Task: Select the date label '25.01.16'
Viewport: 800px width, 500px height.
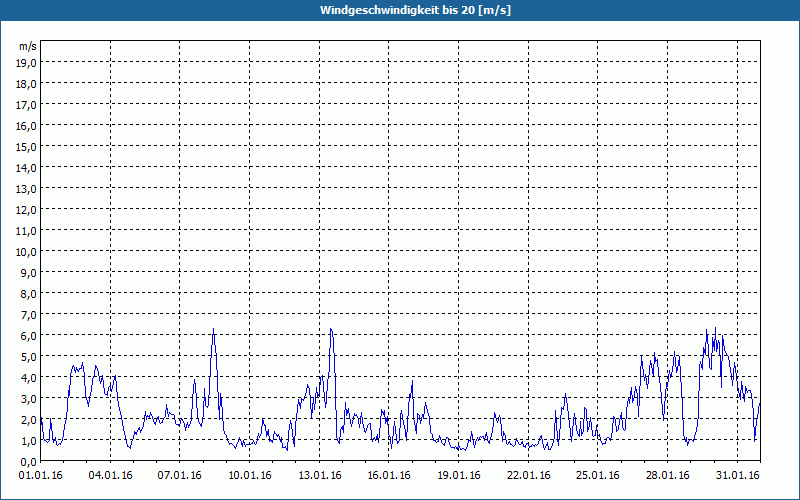Action: 597,476
